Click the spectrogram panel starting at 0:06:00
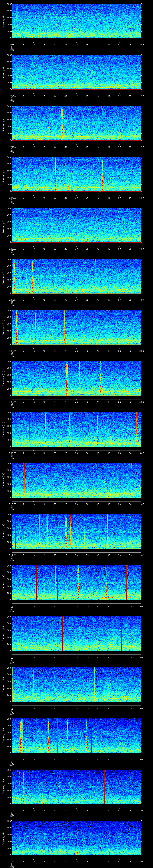 [77, 276]
